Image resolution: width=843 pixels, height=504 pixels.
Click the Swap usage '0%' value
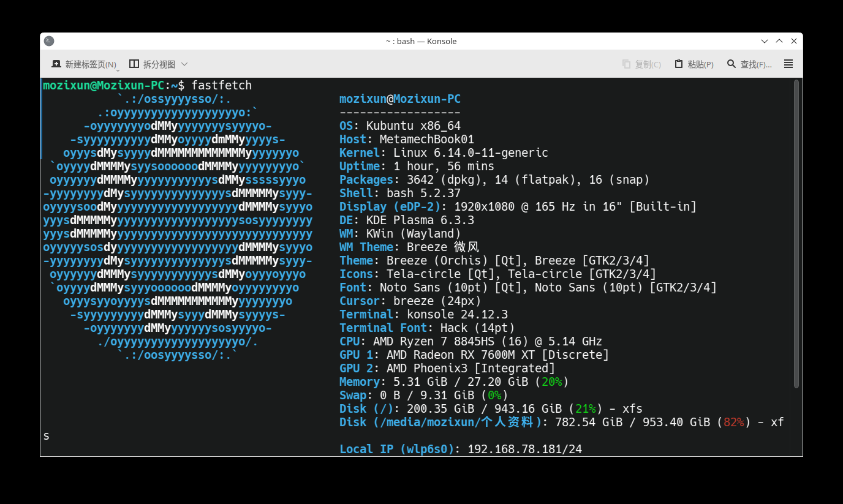click(494, 395)
